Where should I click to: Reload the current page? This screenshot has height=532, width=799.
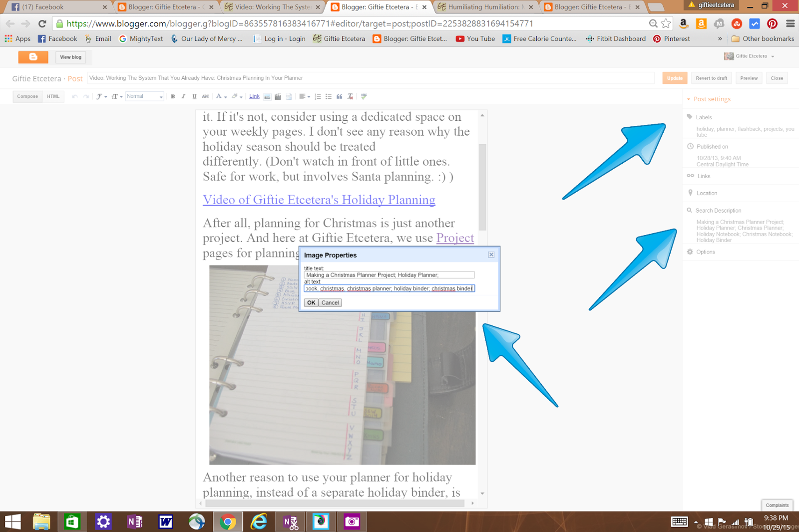point(42,23)
